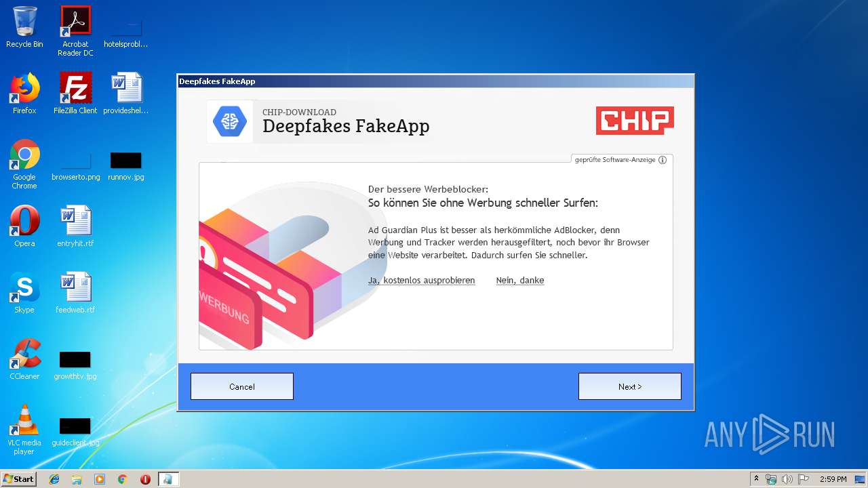Click the 'Ja, kostenlos ausprobieren' link
This screenshot has width=868, height=488.
422,281
